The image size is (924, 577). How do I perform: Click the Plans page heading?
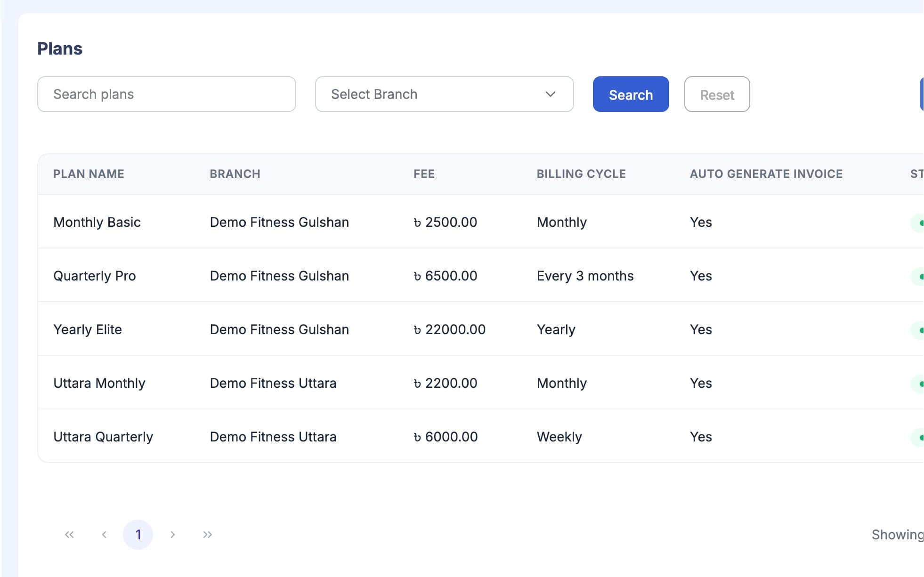tap(60, 48)
